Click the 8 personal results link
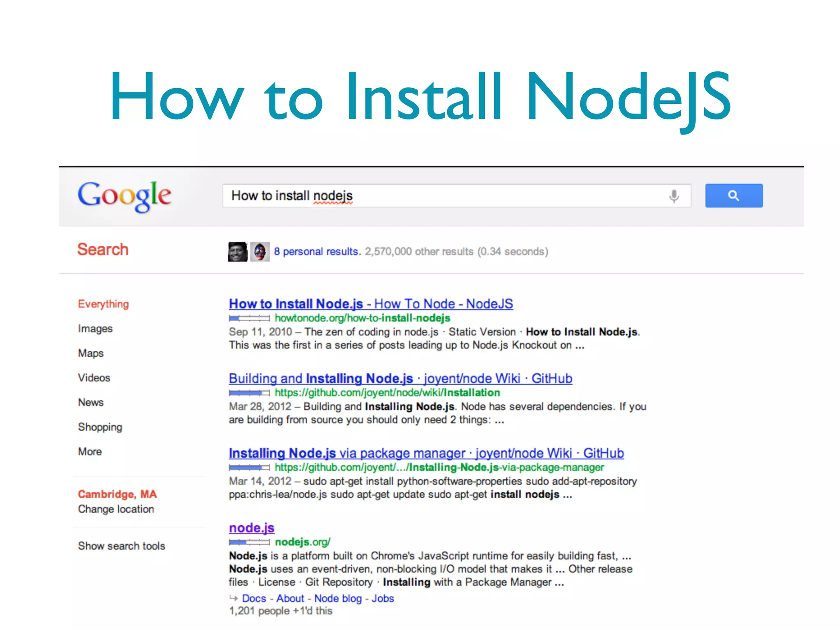 [317, 251]
